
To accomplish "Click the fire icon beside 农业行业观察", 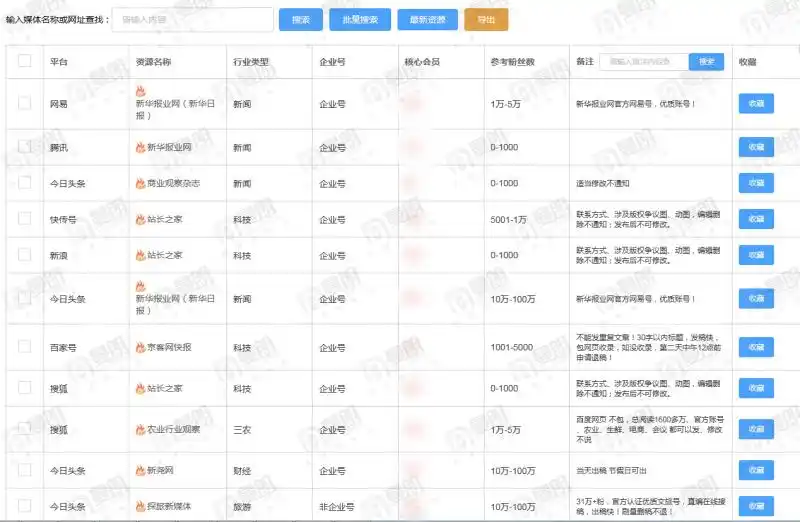I will pos(140,430).
